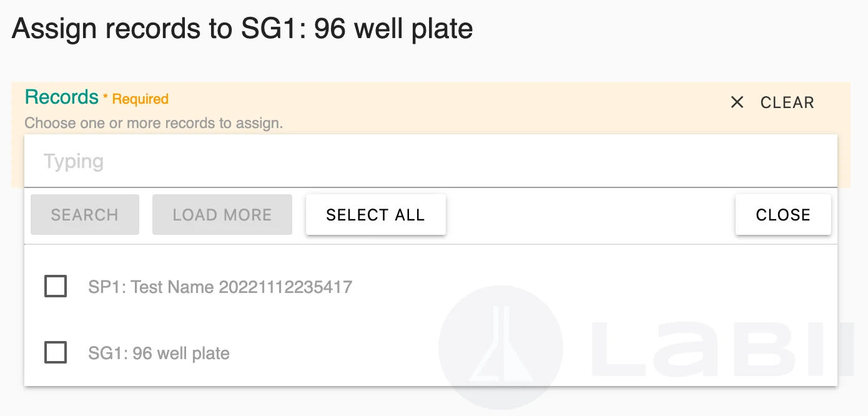This screenshot has width=868, height=416.
Task: Click the Labii flask logo watermark
Action: point(501,348)
